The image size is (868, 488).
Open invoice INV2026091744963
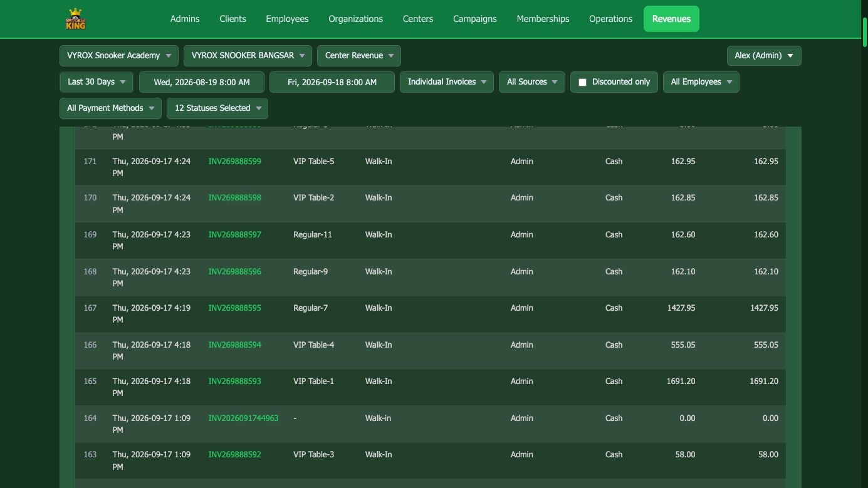pyautogui.click(x=243, y=418)
